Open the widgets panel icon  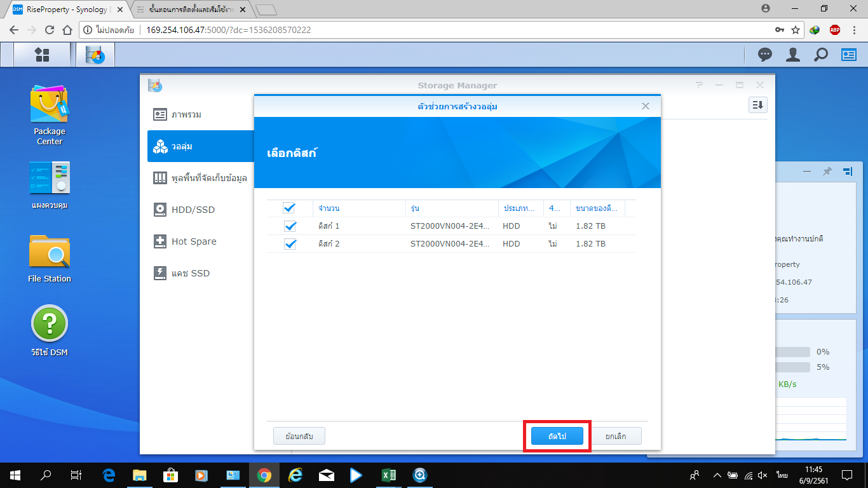click(x=849, y=55)
